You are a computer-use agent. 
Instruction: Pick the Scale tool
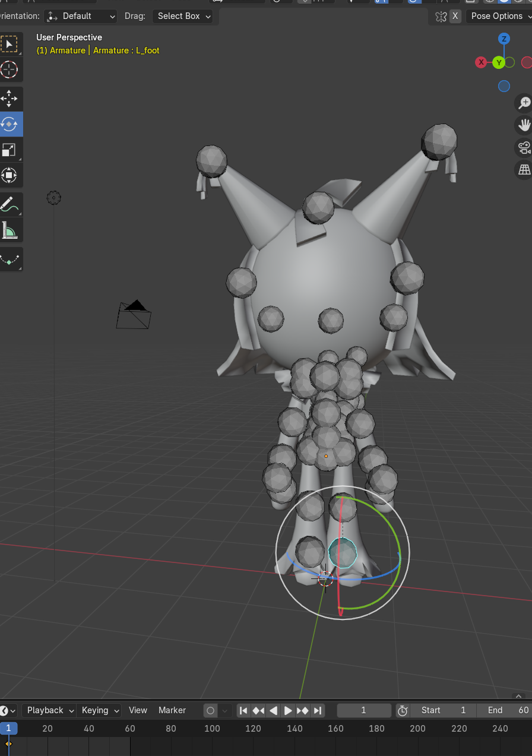[9, 150]
